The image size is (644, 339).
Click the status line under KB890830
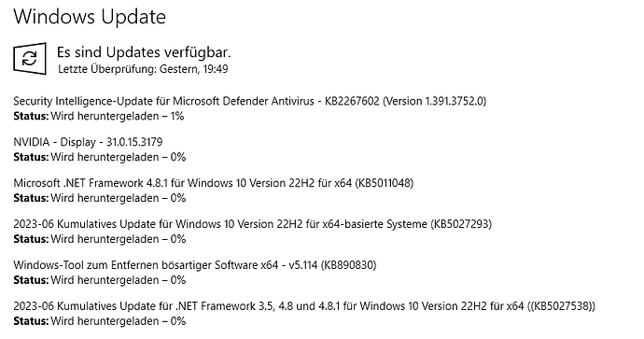click(99, 280)
